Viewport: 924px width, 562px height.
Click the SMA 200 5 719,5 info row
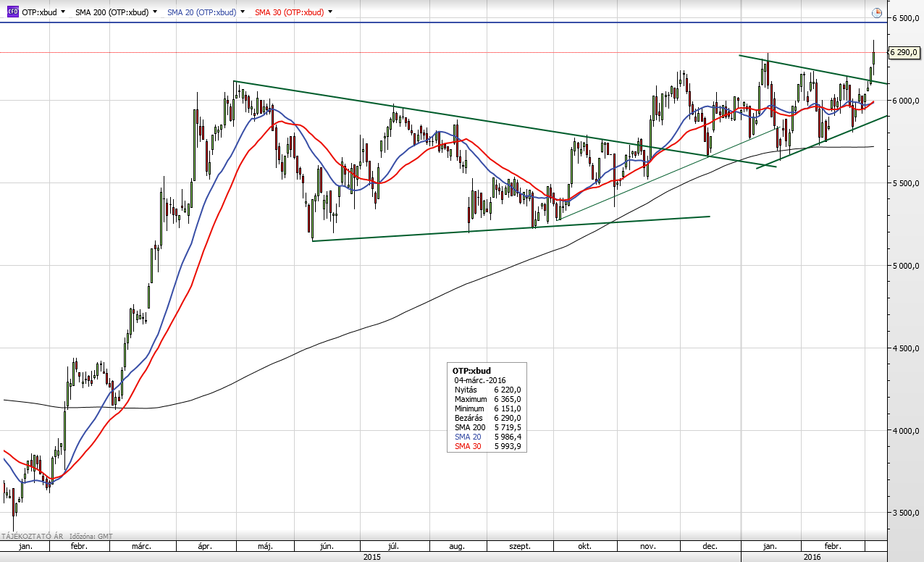(x=487, y=427)
